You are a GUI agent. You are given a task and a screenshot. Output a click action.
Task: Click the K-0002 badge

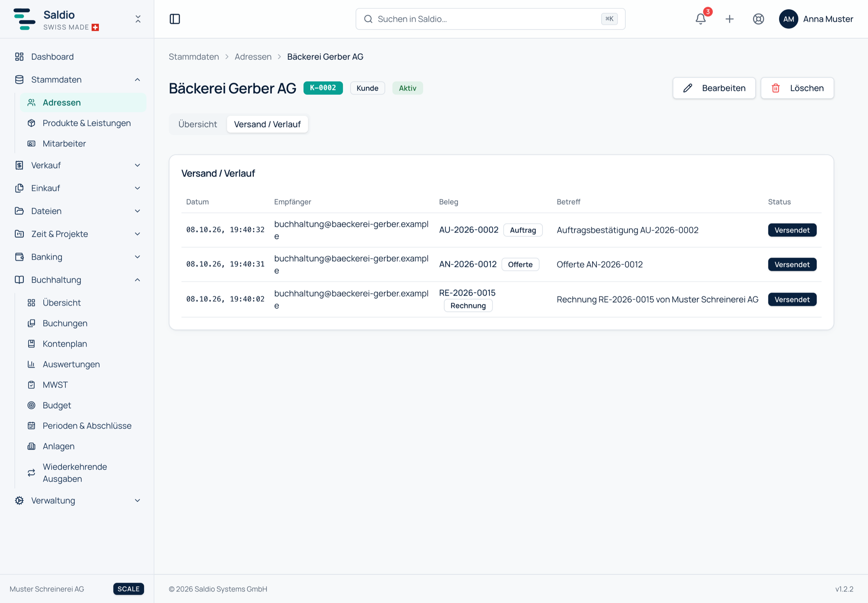point(323,88)
